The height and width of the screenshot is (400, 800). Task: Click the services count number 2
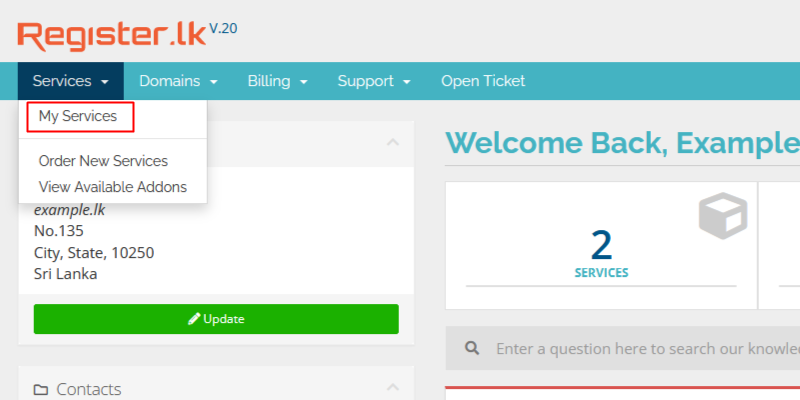601,245
